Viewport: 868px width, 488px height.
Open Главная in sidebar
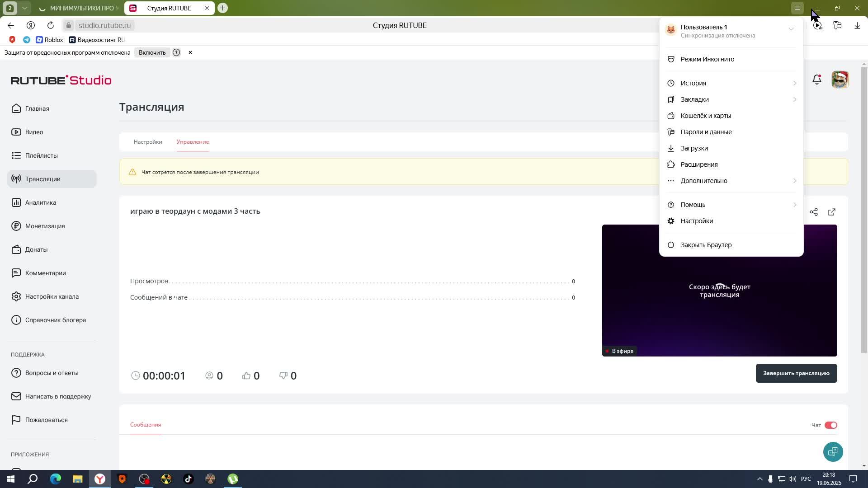(52, 108)
